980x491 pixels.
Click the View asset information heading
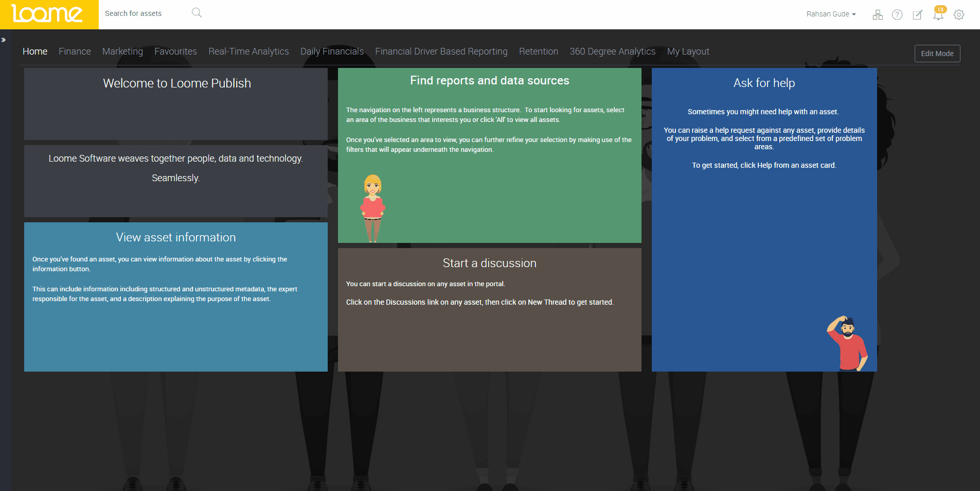pyautogui.click(x=176, y=237)
